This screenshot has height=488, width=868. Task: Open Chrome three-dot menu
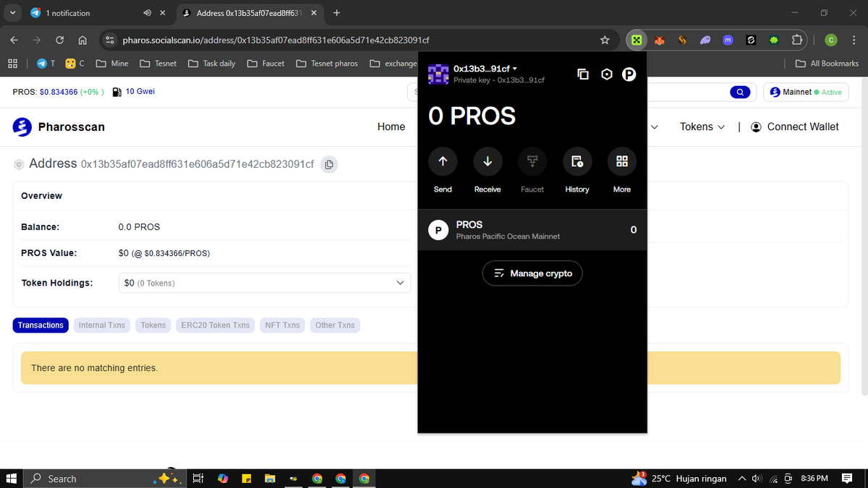(854, 40)
